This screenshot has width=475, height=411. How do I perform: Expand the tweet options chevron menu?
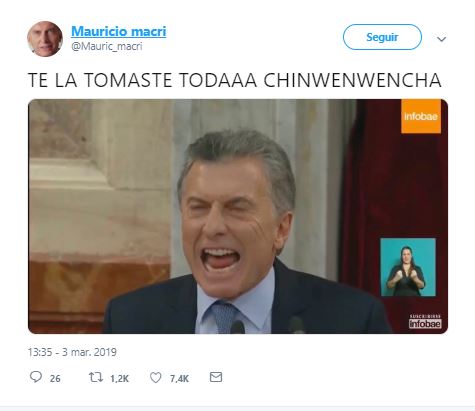(x=441, y=39)
